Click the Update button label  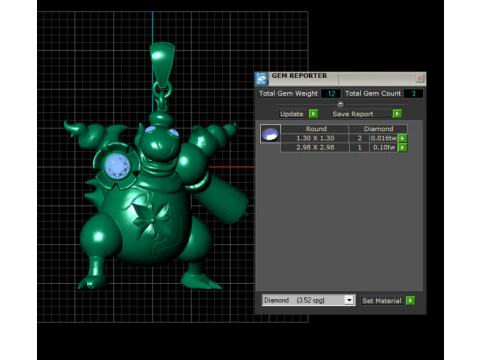(292, 114)
